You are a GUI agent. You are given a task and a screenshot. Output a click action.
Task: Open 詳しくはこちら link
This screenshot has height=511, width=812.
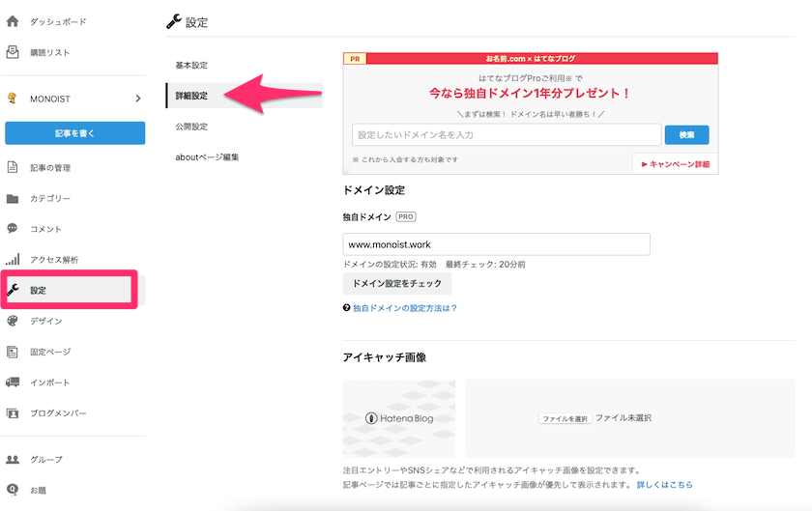coord(664,485)
